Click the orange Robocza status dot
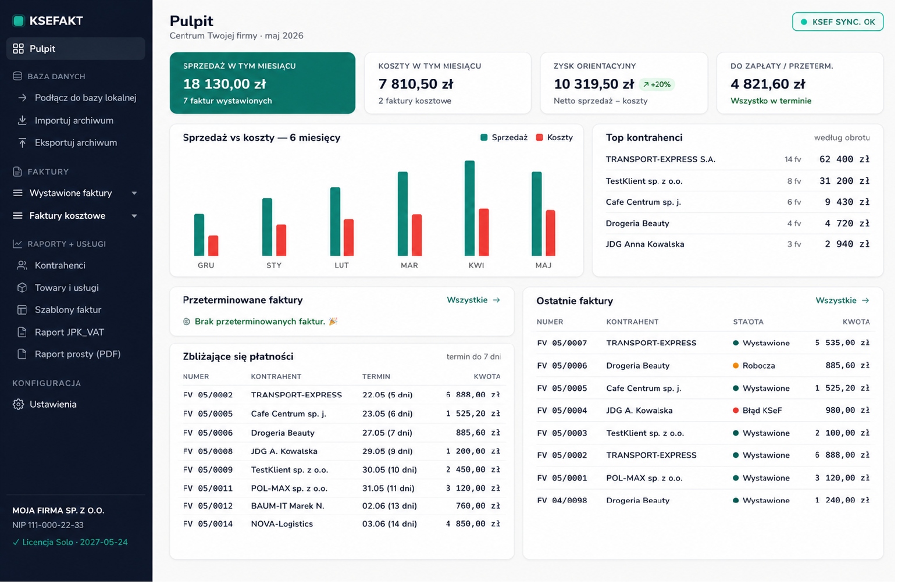The width and height of the screenshot is (905, 588). click(x=736, y=366)
